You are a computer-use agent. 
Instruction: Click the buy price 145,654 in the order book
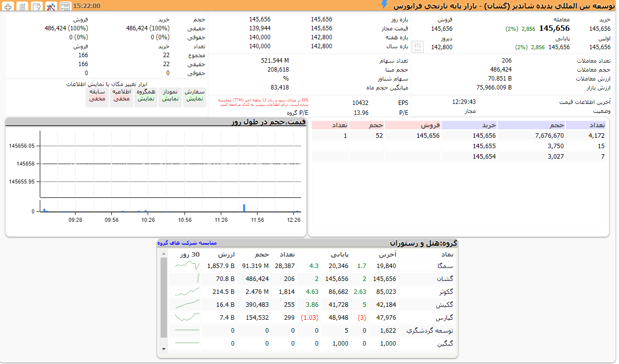coord(484,156)
